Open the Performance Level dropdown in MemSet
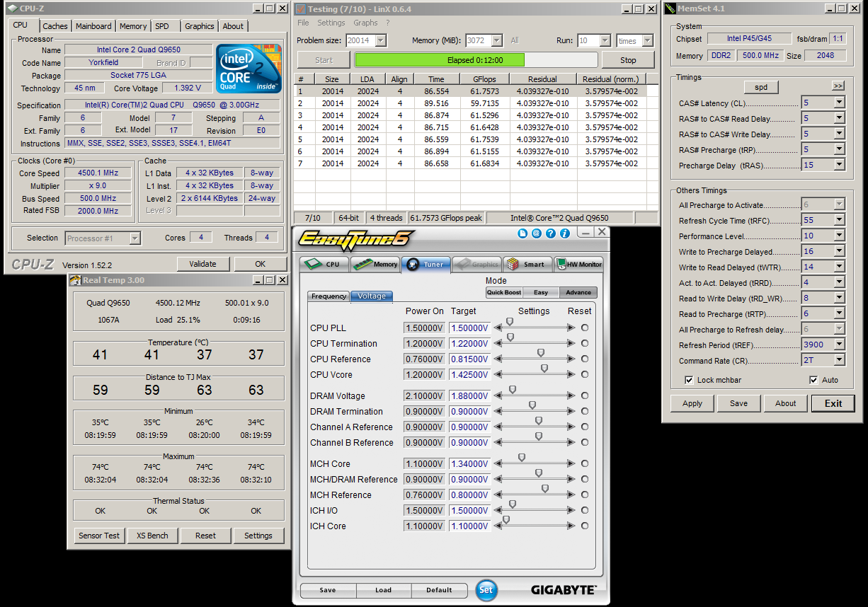This screenshot has width=868, height=607. (839, 236)
